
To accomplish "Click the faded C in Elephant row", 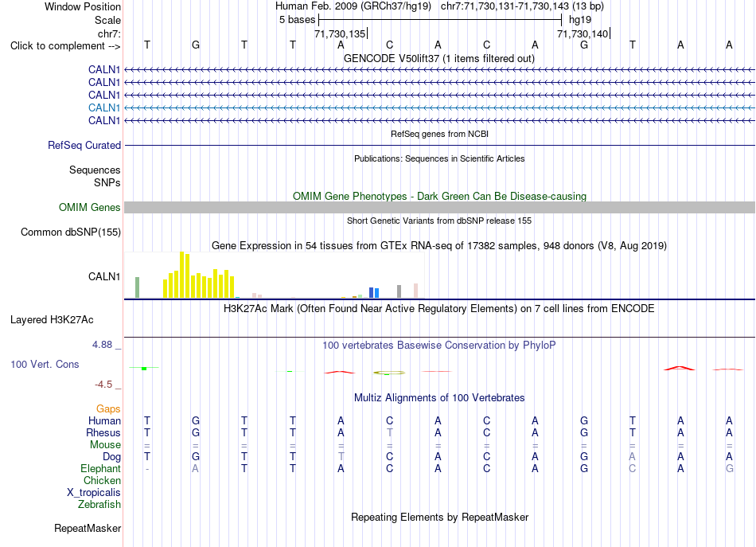I will 632,468.
